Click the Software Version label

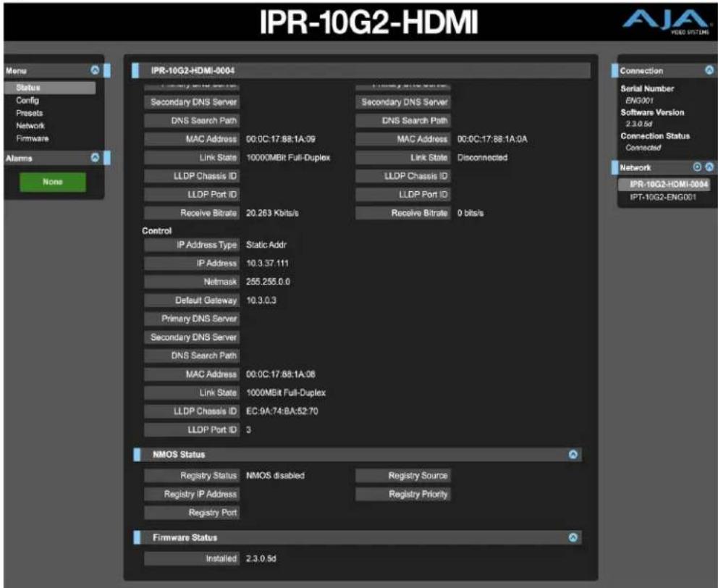[652, 112]
